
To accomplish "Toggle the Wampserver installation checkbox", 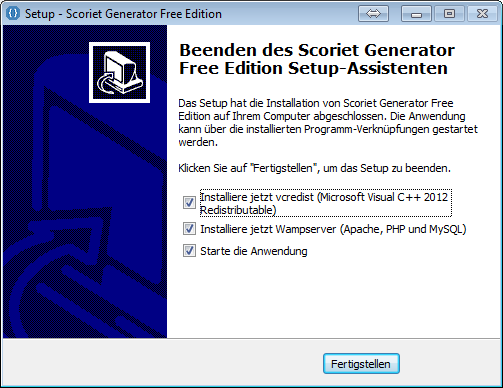I will pyautogui.click(x=189, y=229).
